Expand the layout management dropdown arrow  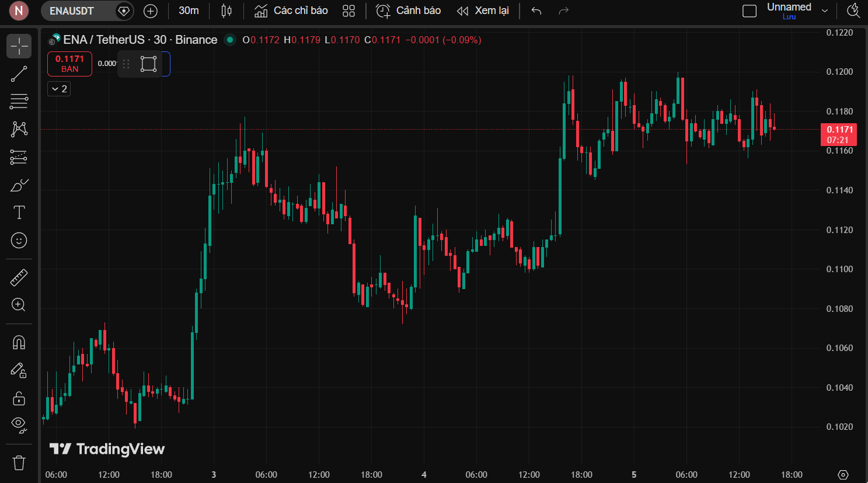pos(825,11)
